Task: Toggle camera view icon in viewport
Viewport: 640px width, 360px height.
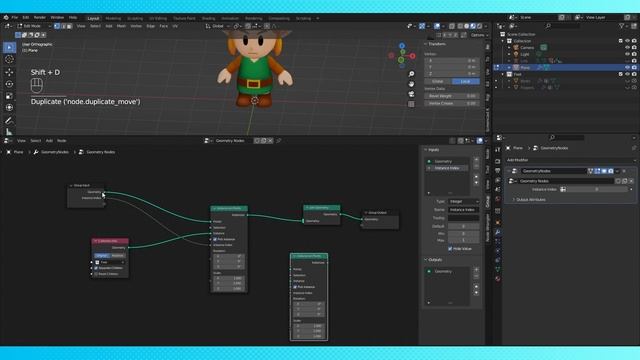Action: click(411, 94)
